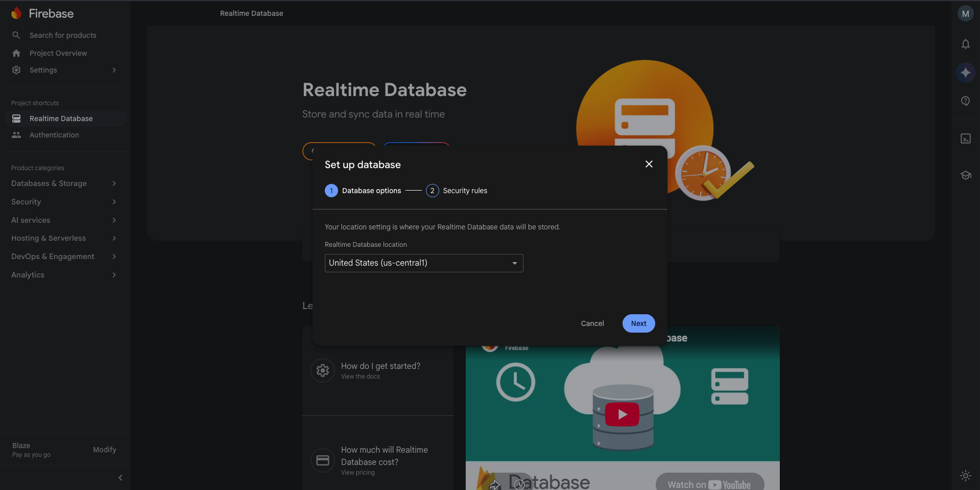Screen dimensions: 980x490
Task: Click the Realtime Database shortcut icon
Action: coord(16,119)
